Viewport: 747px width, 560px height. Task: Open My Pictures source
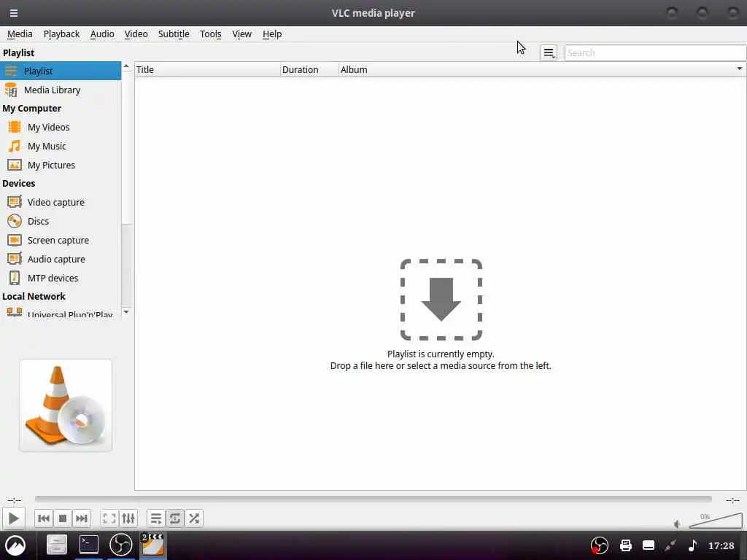[x=61, y=166]
